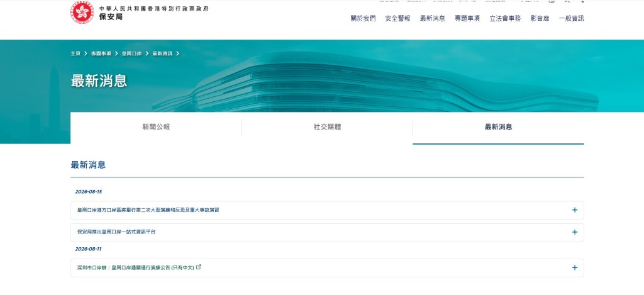This screenshot has width=644, height=295.
Task: Open the 關於我們 menu
Action: pyautogui.click(x=363, y=18)
